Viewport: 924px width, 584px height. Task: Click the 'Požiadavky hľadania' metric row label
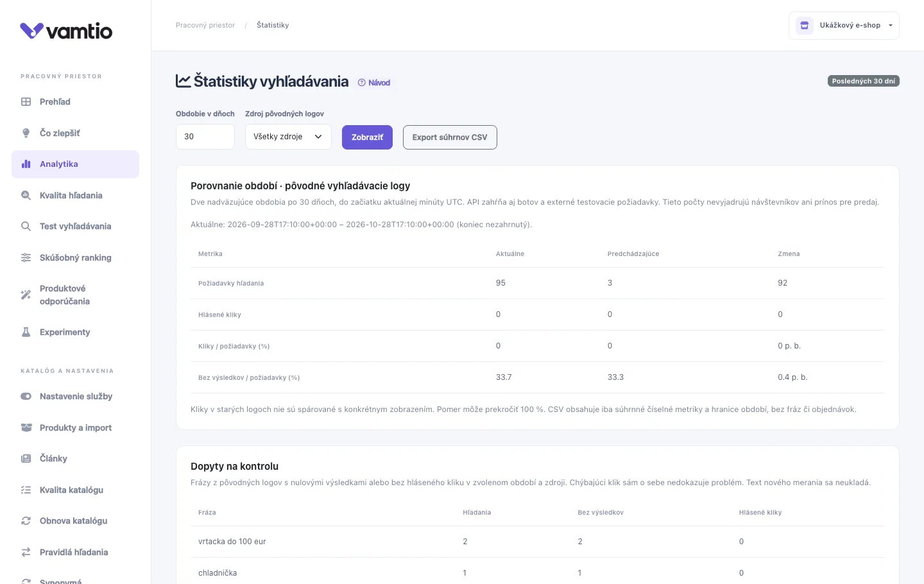click(231, 283)
